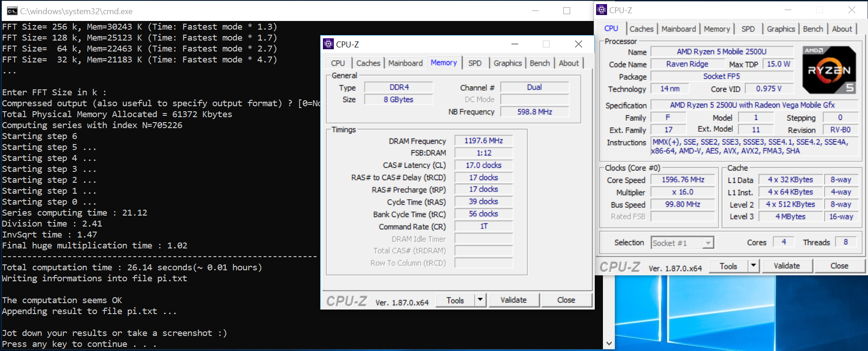Click Level 3 cache value 4 MBytes

coord(791,217)
